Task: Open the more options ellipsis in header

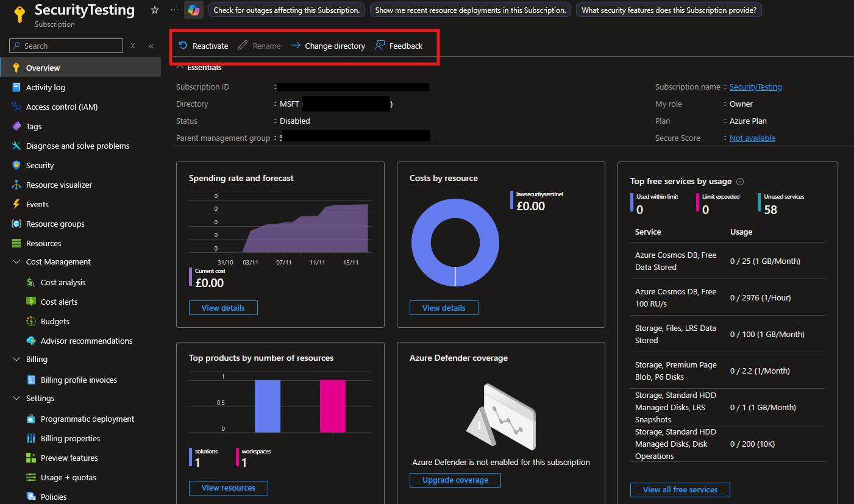Action: (174, 10)
